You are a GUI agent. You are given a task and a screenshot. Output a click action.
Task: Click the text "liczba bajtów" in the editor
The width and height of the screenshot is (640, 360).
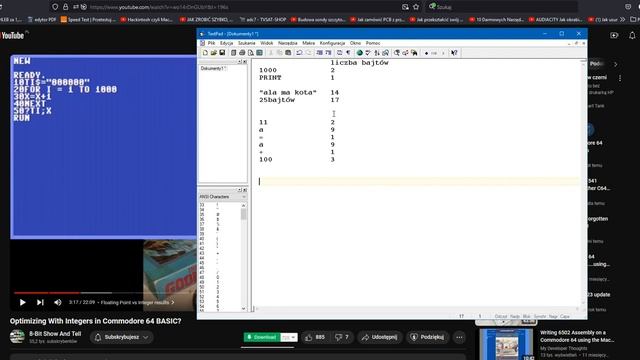click(x=359, y=63)
